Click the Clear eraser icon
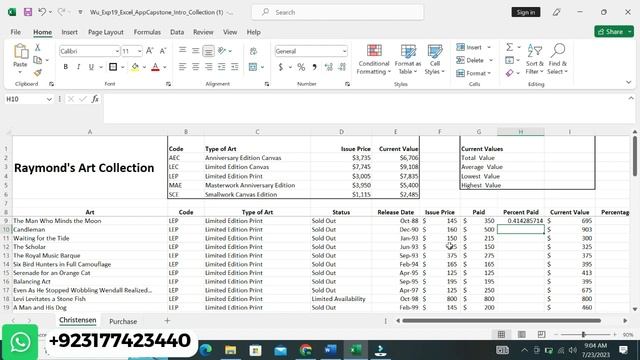 coord(509,73)
